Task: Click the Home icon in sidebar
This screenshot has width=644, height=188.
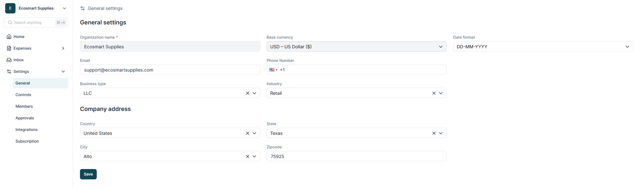Action: 9,37
